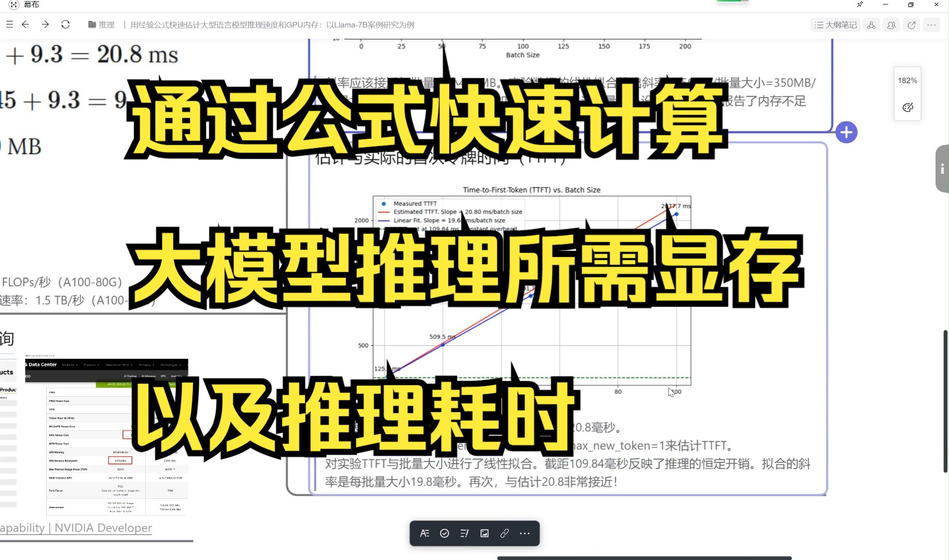Click the refresh icon in the top bar
The width and height of the screenshot is (949, 560).
pyautogui.click(x=66, y=24)
